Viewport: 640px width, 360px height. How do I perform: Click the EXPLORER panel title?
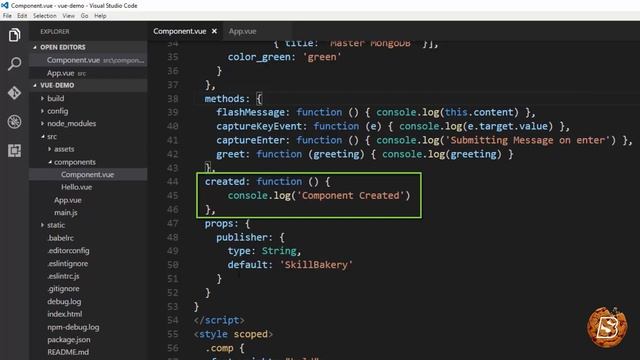55,31
